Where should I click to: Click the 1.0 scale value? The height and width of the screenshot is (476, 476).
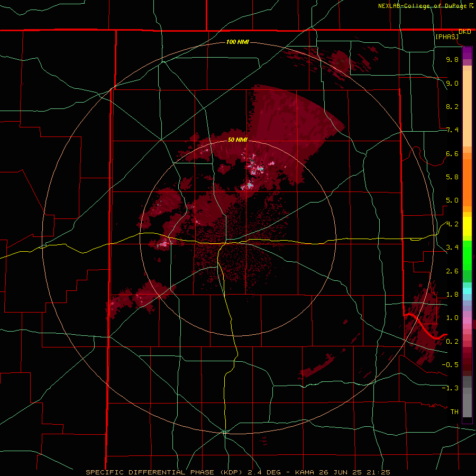pos(452,318)
